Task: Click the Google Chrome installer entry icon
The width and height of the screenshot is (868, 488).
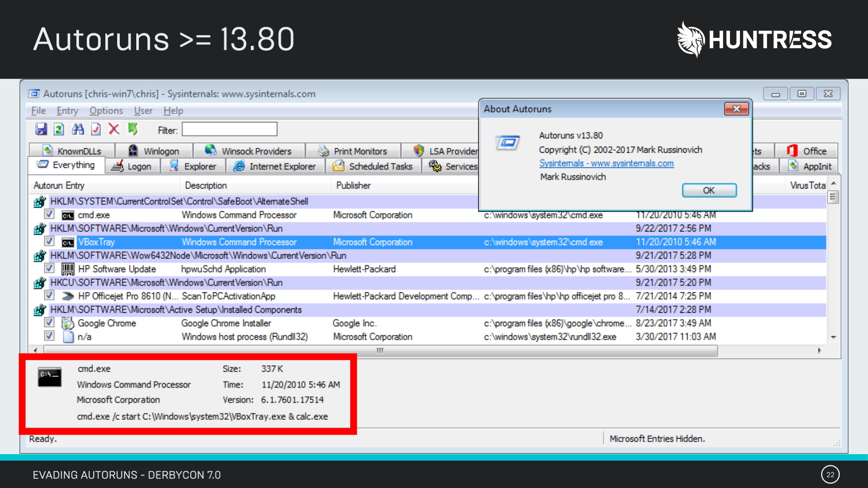Action: point(68,324)
